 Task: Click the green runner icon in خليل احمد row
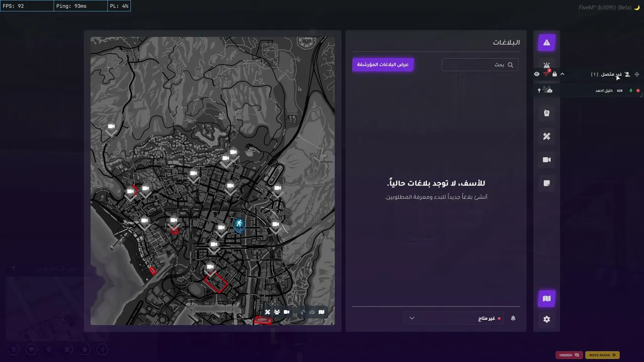[x=630, y=90]
